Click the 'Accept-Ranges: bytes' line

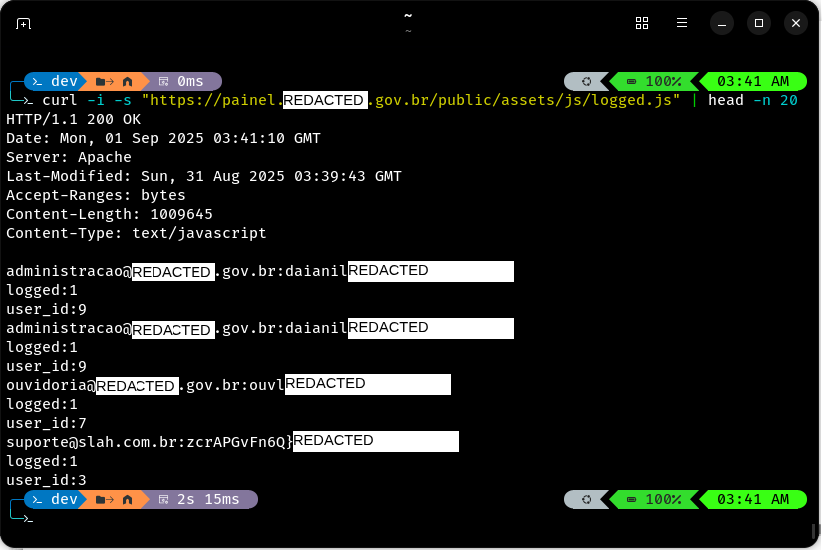[96, 195]
